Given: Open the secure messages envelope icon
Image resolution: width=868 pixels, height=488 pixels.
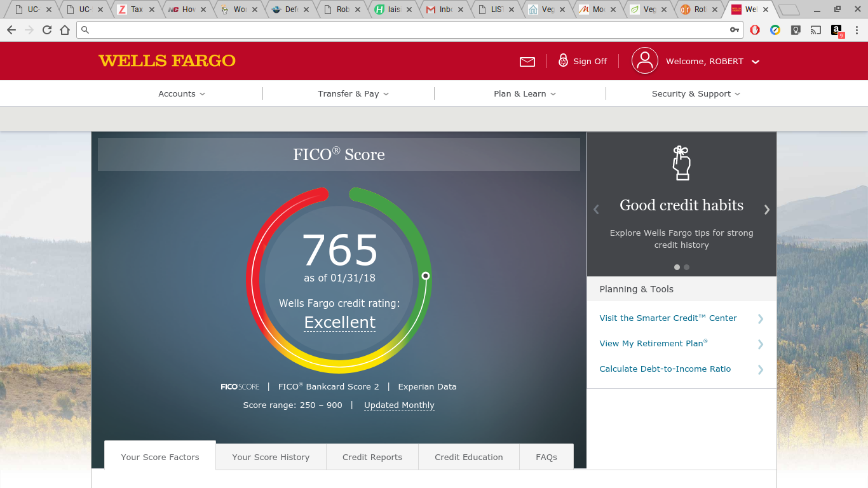Looking at the screenshot, I should click(527, 62).
